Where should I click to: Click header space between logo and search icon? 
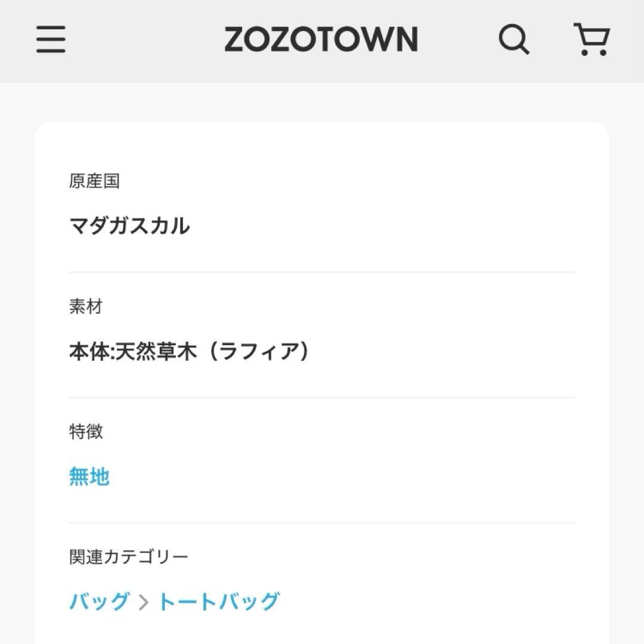(x=456, y=39)
